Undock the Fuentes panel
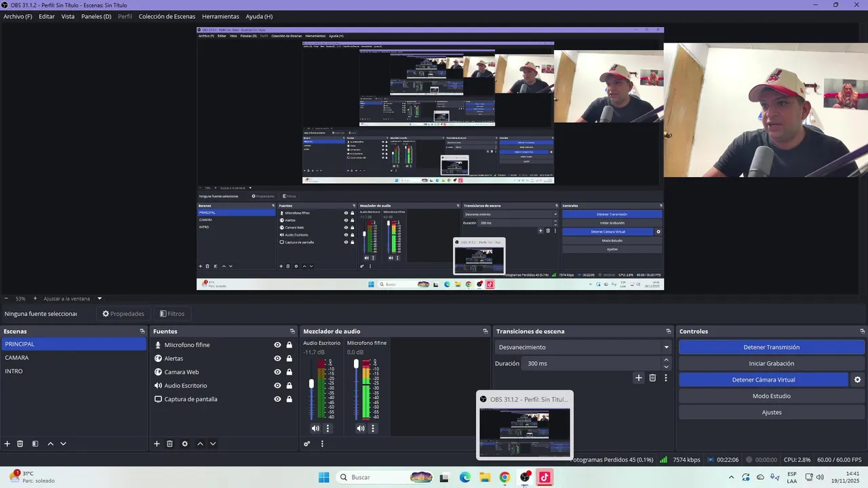The height and width of the screenshot is (488, 868). (292, 331)
